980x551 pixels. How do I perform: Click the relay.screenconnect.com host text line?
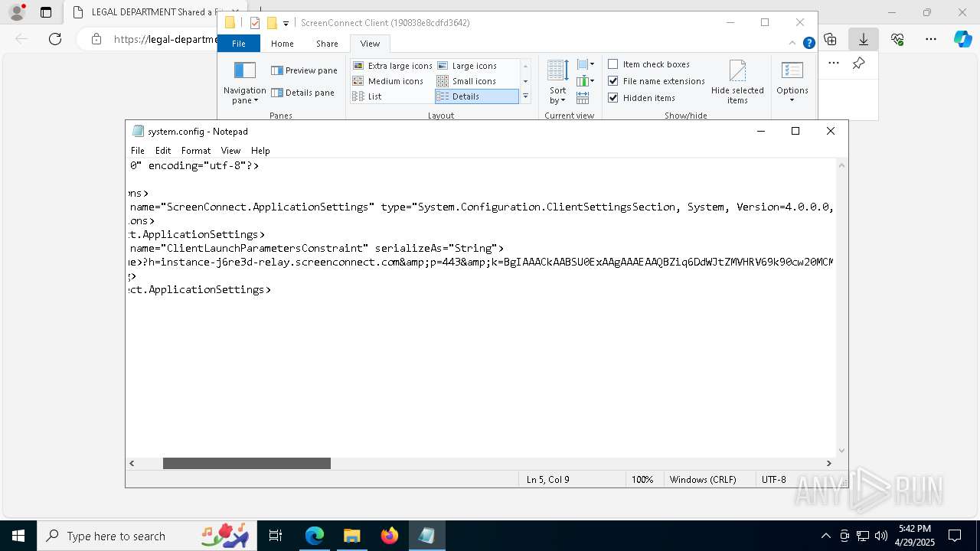(481, 262)
